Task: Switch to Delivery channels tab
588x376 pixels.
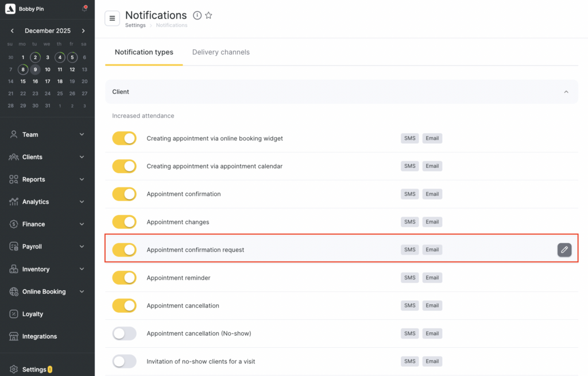Action: click(x=220, y=52)
